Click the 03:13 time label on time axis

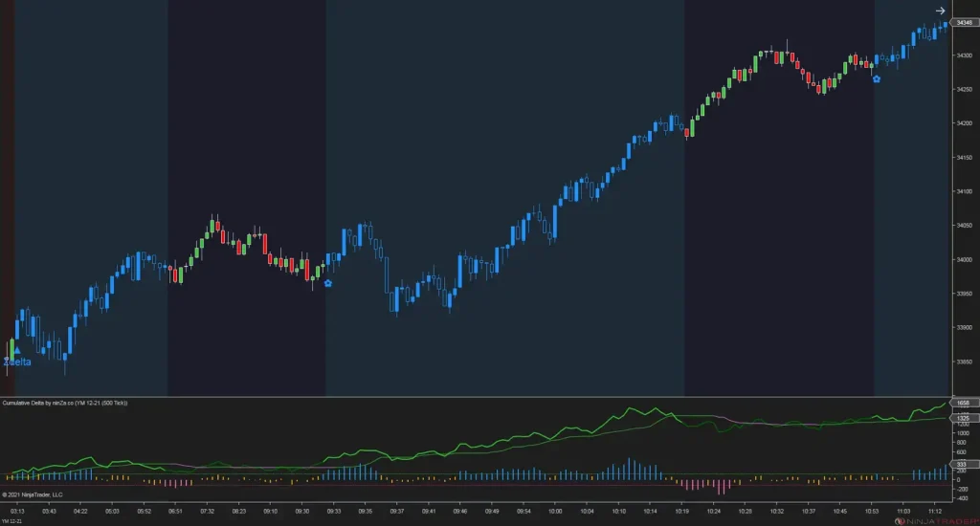click(17, 511)
